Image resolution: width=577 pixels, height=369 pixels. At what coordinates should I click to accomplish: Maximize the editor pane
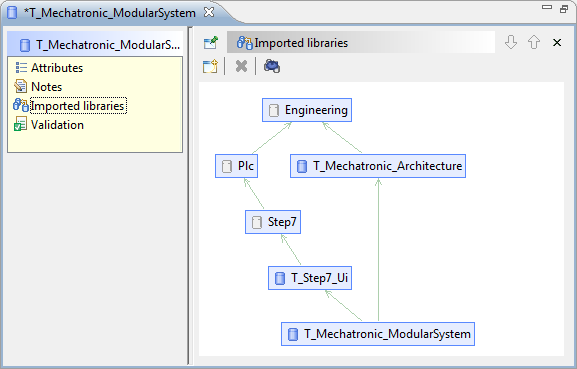pos(563,8)
